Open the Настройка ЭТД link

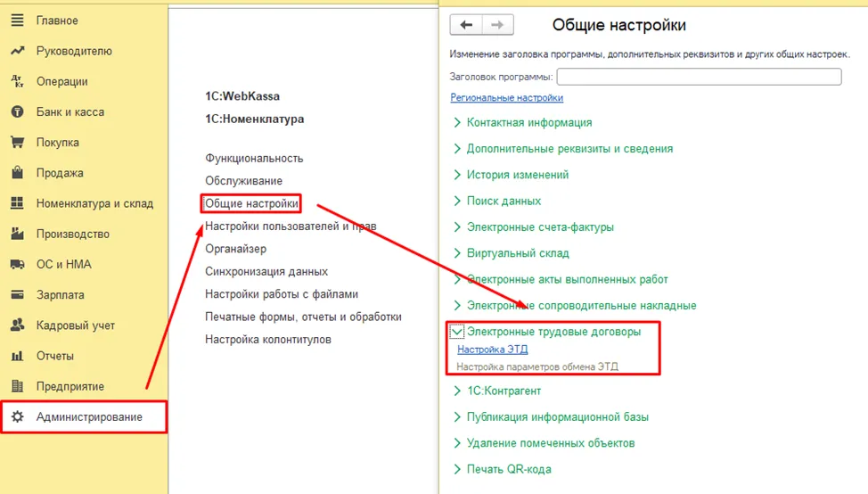pyautogui.click(x=492, y=350)
